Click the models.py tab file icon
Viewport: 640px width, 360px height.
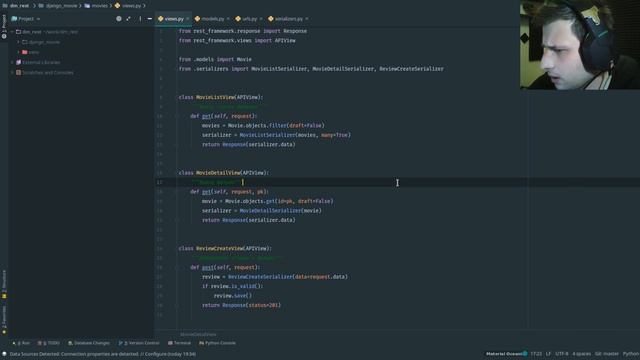pyautogui.click(x=198, y=19)
